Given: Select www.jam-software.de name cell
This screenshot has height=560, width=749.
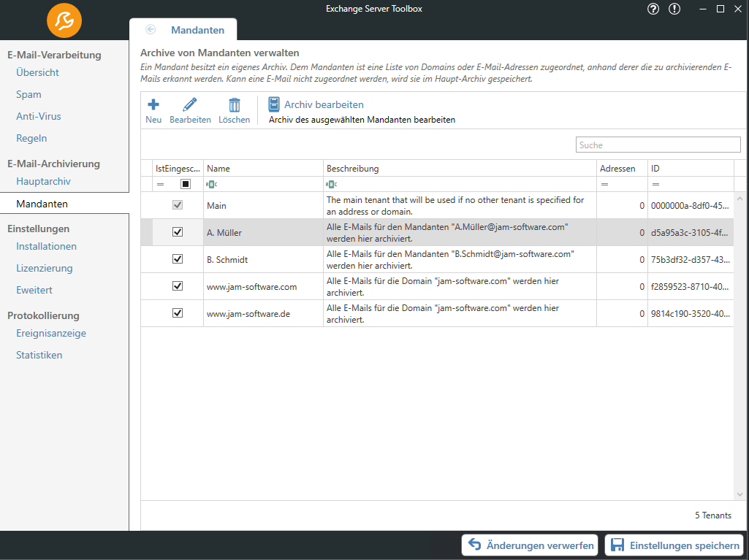Looking at the screenshot, I should point(263,314).
